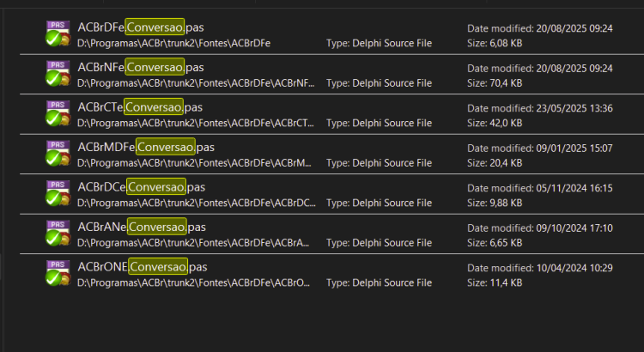Select the ACBrCTe.Conversao.pas file icon
The height and width of the screenshot is (352, 644).
[58, 113]
